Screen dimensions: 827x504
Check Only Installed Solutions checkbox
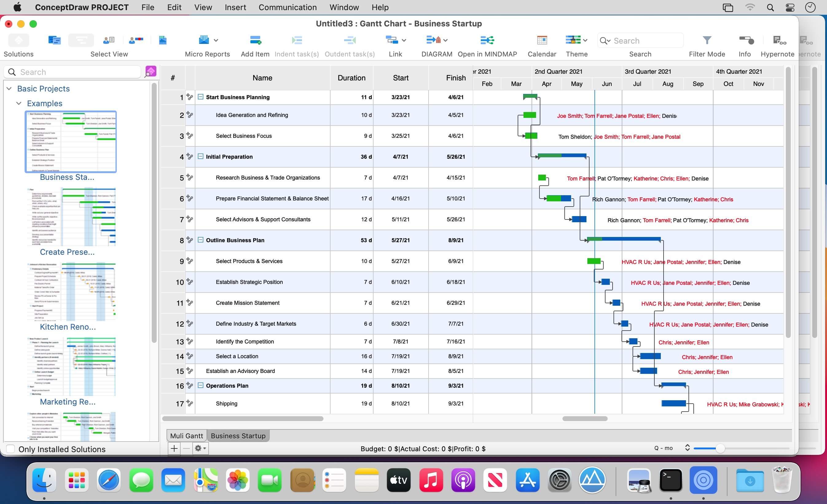11,449
